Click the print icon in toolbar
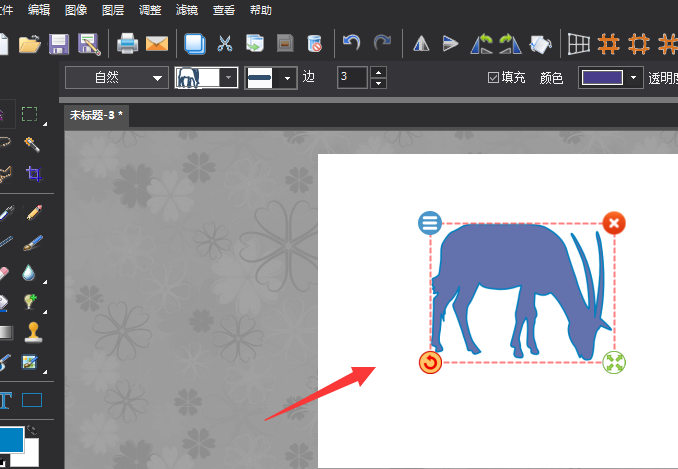 pyautogui.click(x=127, y=43)
